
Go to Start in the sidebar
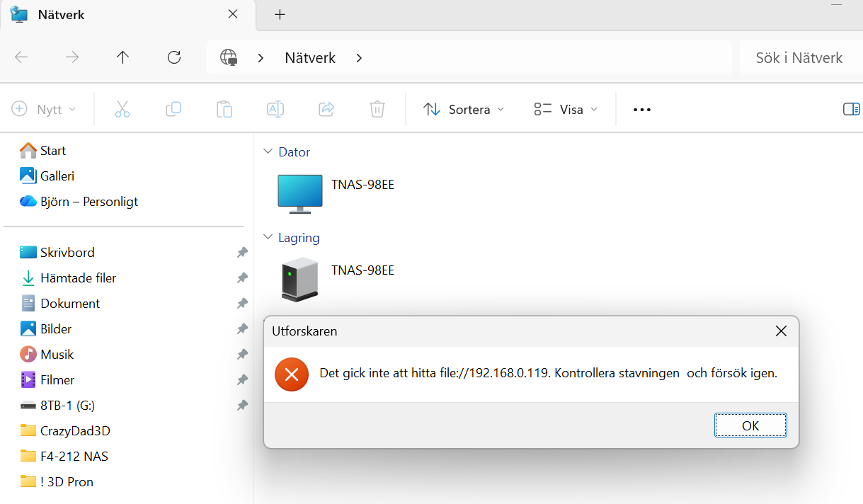pos(42,150)
